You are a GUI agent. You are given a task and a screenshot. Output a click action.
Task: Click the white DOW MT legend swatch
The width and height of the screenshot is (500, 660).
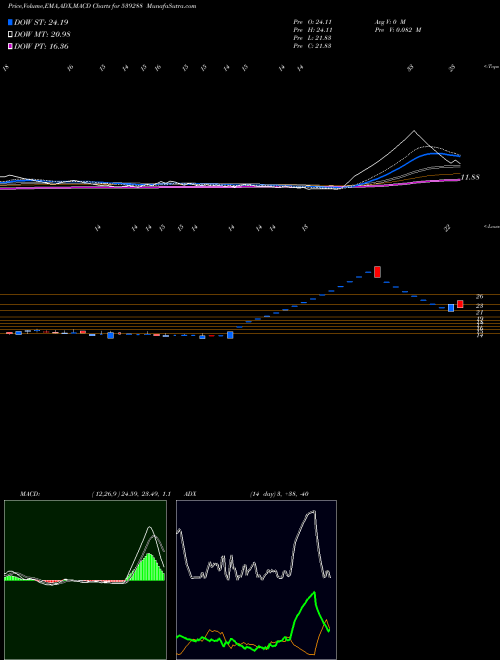pos(10,35)
